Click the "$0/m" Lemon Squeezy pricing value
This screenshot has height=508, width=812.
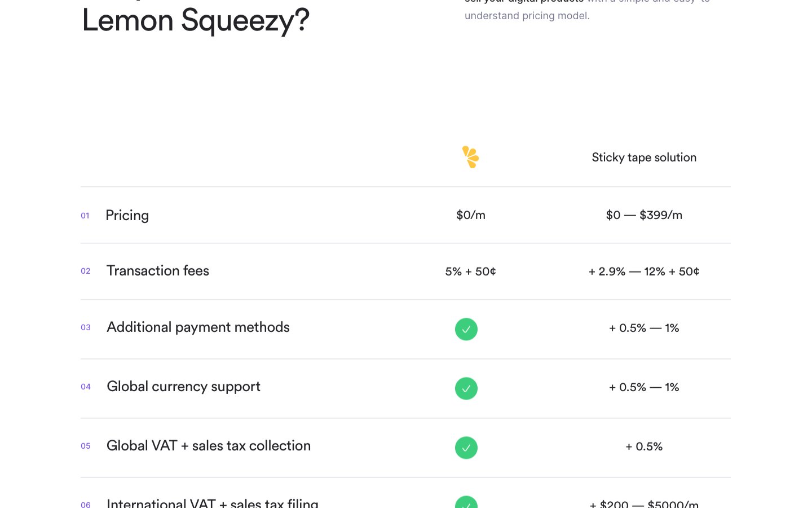pos(471,215)
